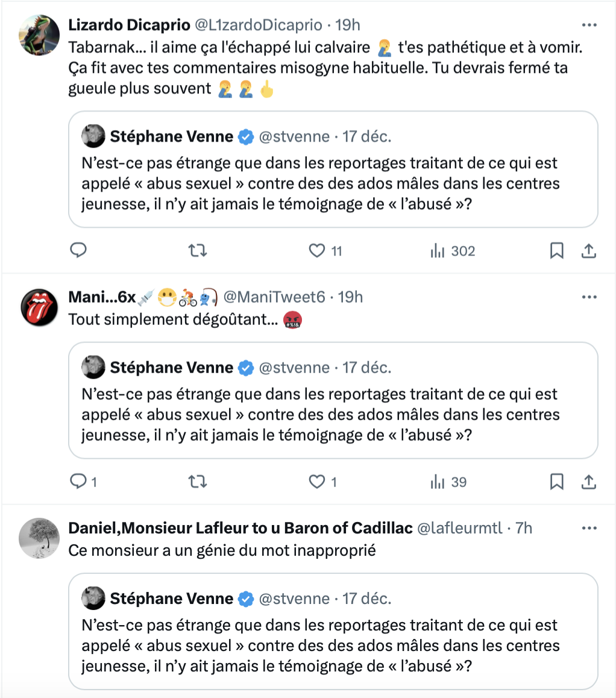This screenshot has height=698, width=616.
Task: Open ManiTweet6's Rolling Stones tongue avatar
Action: point(39,307)
